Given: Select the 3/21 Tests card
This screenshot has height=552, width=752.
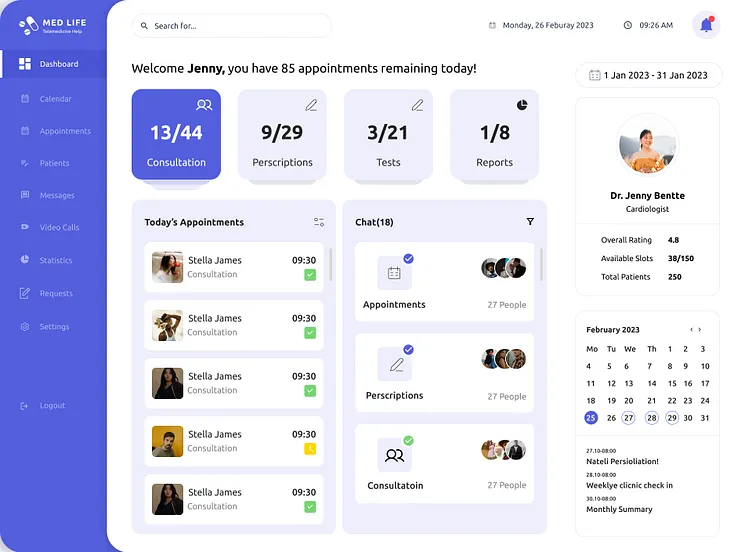Looking at the screenshot, I should point(388,134).
